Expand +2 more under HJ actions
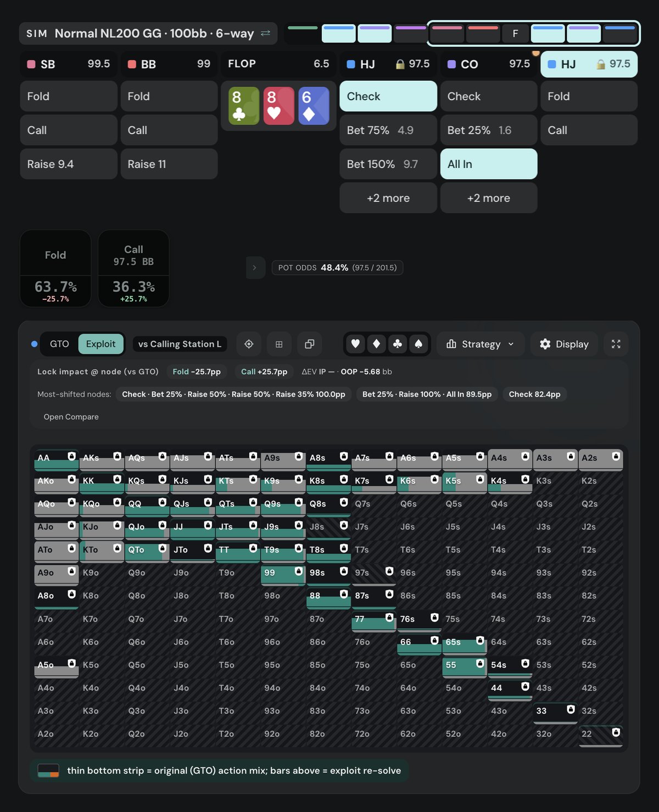Viewport: 659px width, 812px height. tap(388, 198)
